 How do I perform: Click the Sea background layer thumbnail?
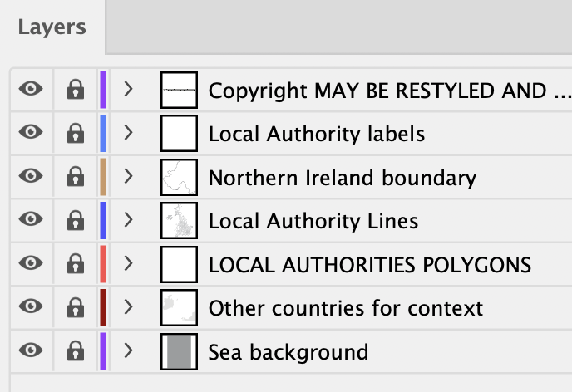pos(179,351)
